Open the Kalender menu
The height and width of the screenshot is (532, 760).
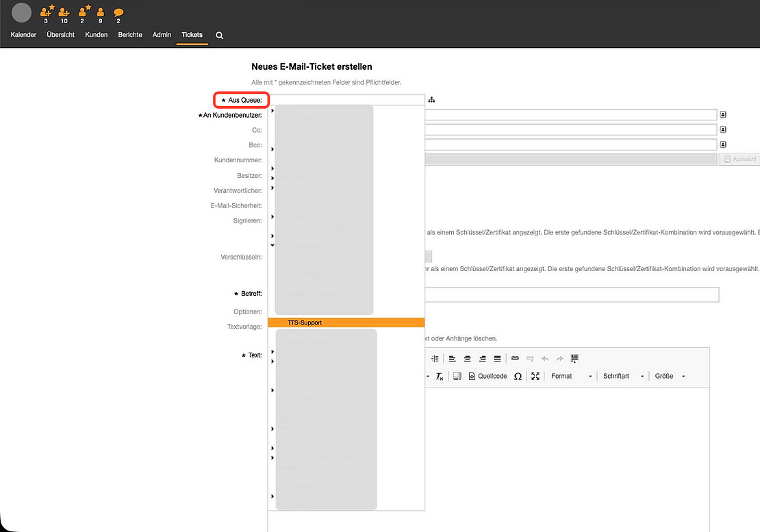click(23, 35)
